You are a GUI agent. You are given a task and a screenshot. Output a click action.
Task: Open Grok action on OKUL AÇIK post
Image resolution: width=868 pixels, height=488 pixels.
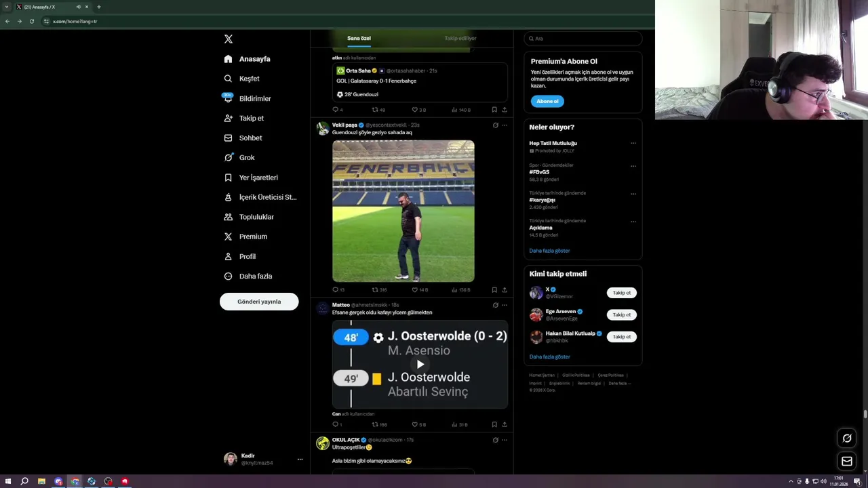point(496,440)
